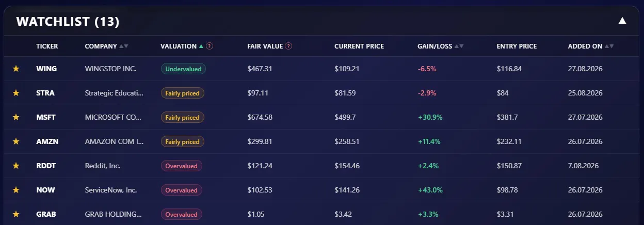Click the added-on date 25.08.2026
This screenshot has height=225, width=644.
pos(585,93)
